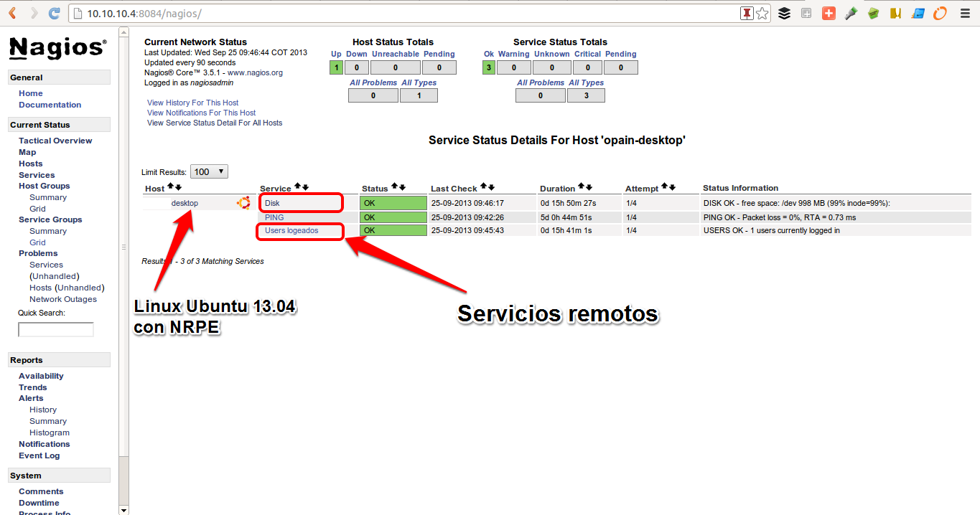Click the orange plus add-on icon in the toolbar

coord(829,13)
